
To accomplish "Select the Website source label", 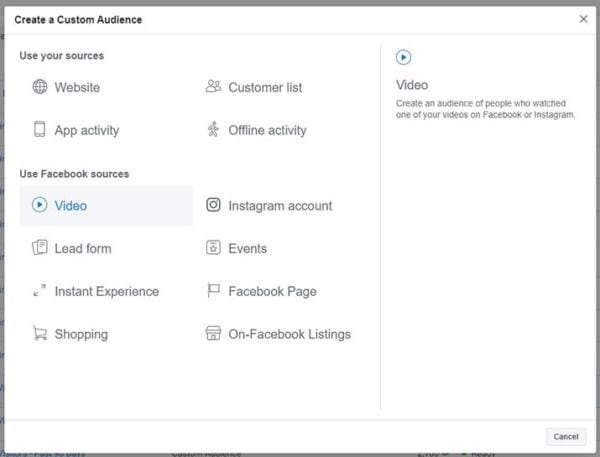I will coord(77,87).
